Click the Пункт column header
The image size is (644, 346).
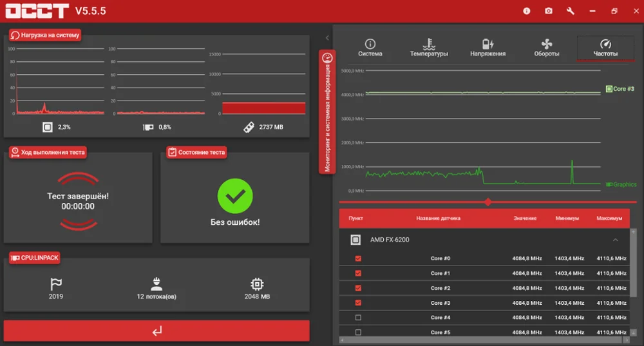pos(356,218)
